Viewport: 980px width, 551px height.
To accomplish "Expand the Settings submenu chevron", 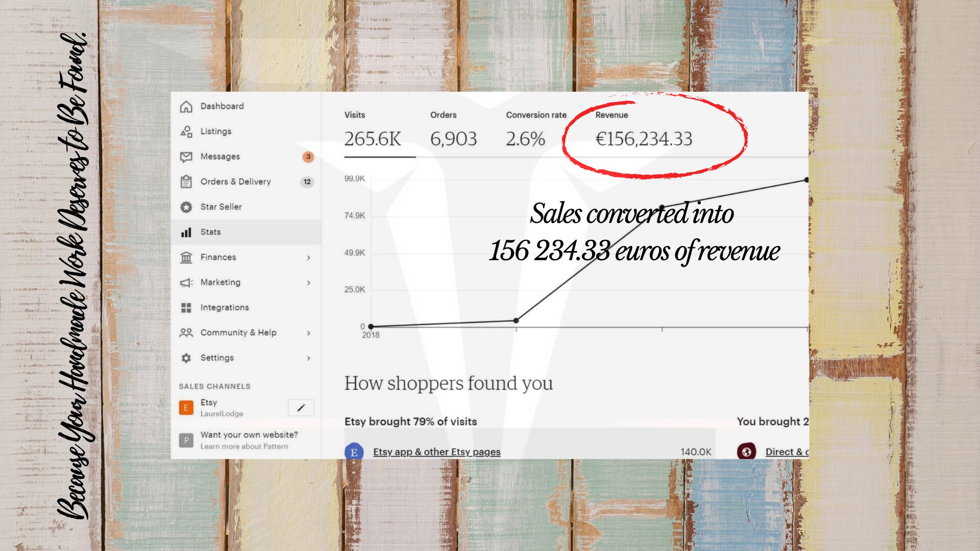I will 309,358.
